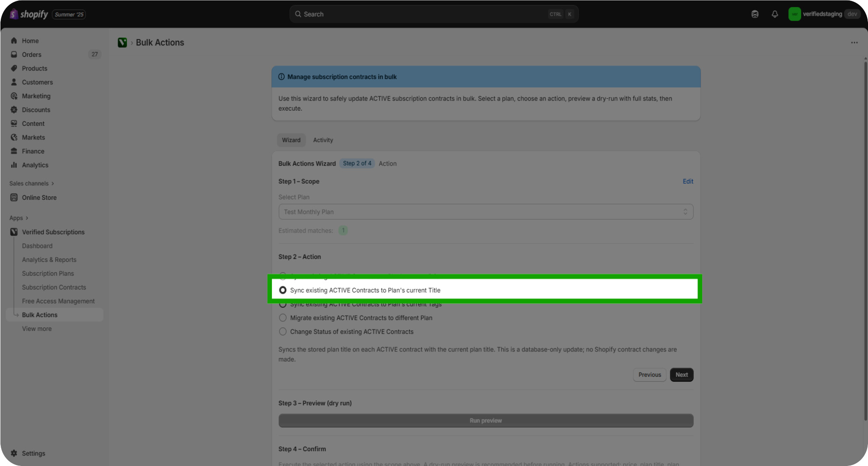This screenshot has height=466, width=868.
Task: Click the Orders inbox icon
Action: pos(14,55)
